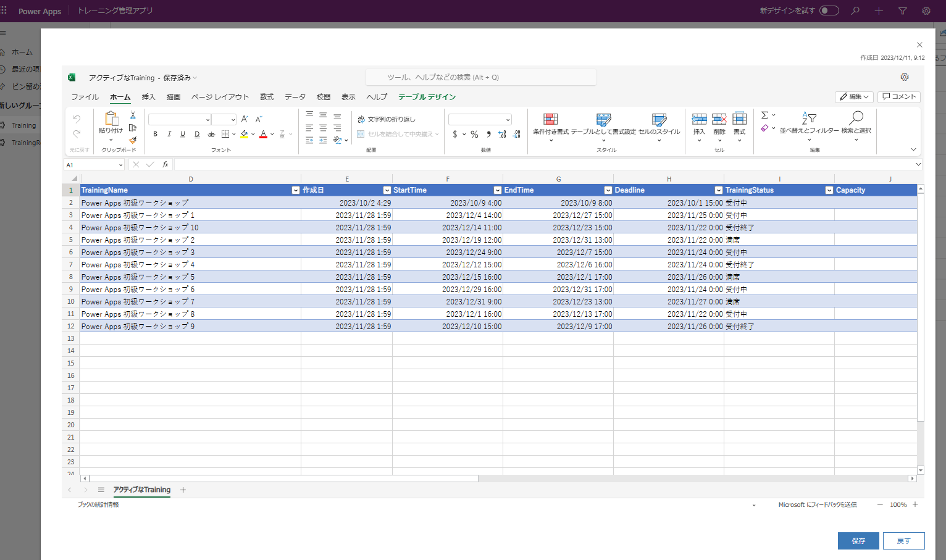
Task: Zoom in with the plus zoom control
Action: [915, 504]
